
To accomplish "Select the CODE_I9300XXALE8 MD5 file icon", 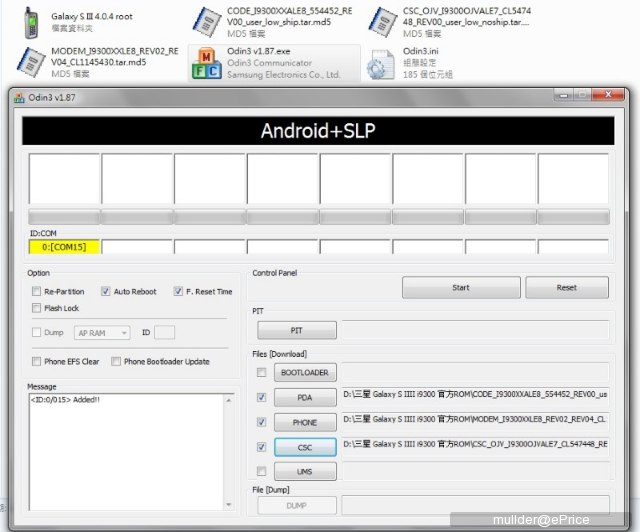I will [207, 22].
